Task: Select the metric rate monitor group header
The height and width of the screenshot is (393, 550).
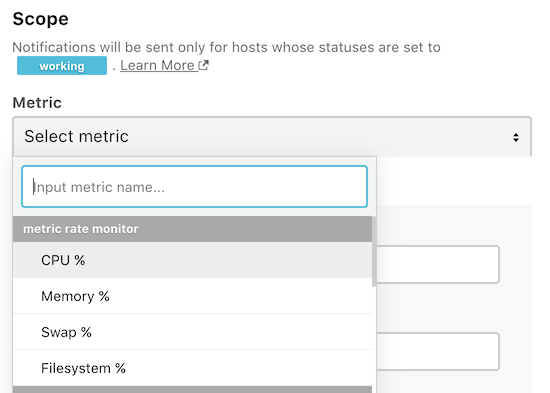Action: (x=192, y=229)
